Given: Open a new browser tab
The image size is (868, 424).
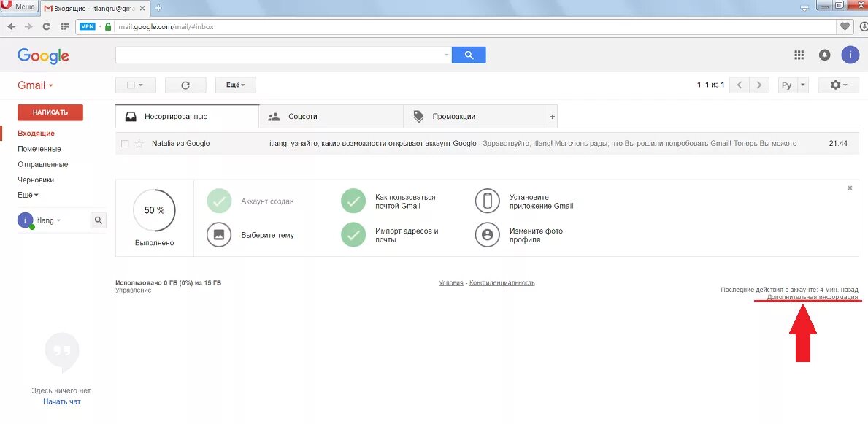Looking at the screenshot, I should coord(159,8).
